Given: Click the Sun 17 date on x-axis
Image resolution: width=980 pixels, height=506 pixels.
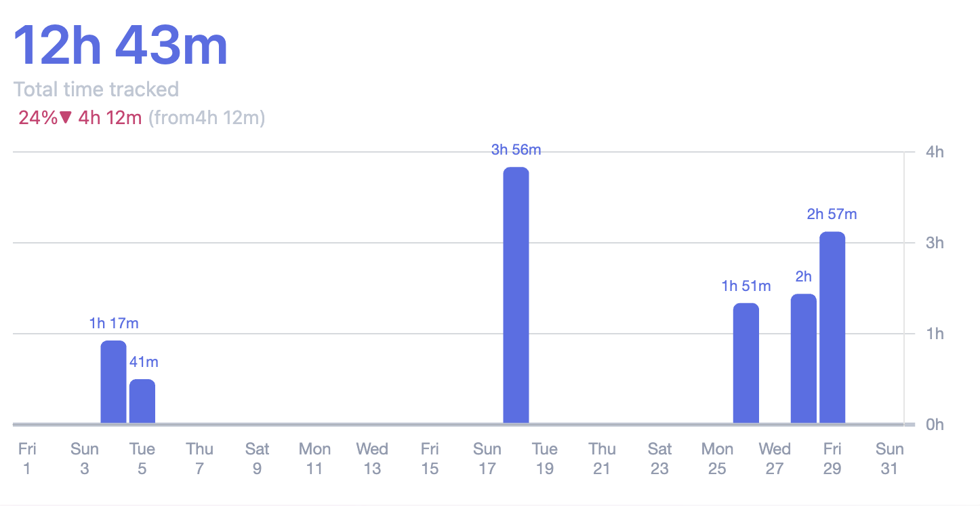Looking at the screenshot, I should [487, 459].
